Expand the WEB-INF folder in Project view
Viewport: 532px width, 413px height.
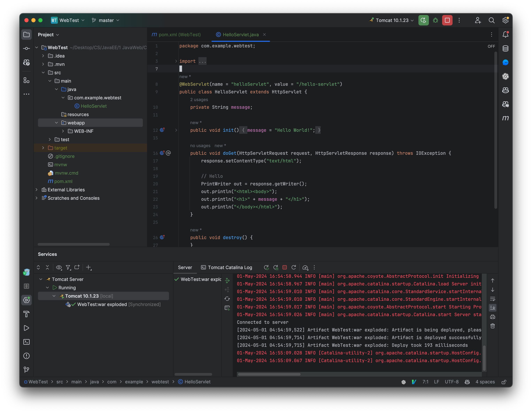[x=63, y=131]
